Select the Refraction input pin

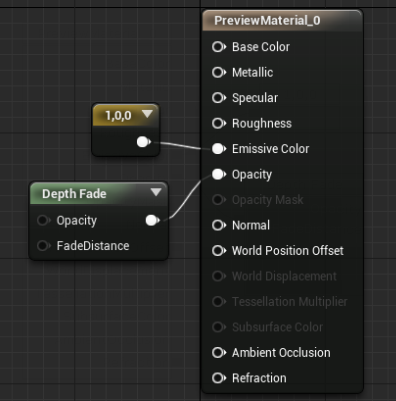[x=219, y=378]
